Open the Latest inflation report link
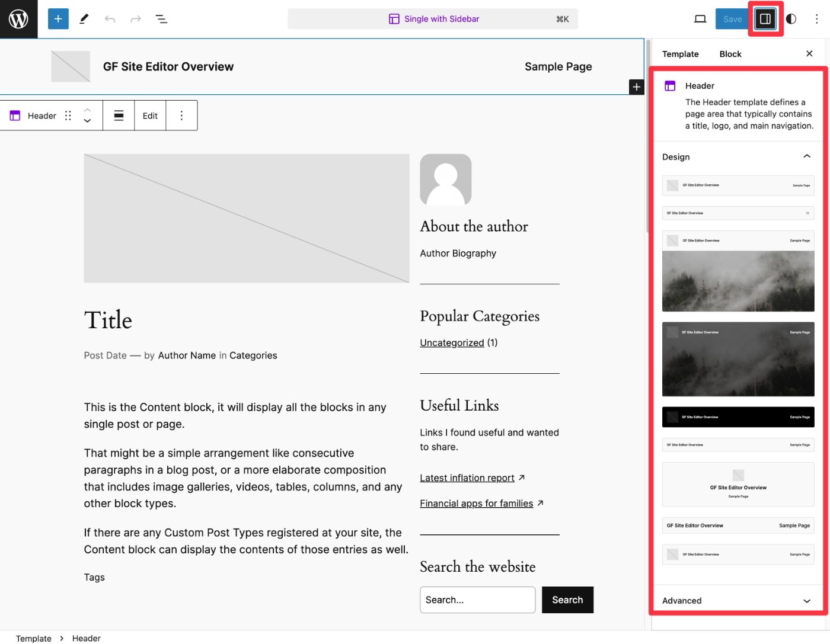Image resolution: width=830 pixels, height=644 pixels. click(467, 478)
